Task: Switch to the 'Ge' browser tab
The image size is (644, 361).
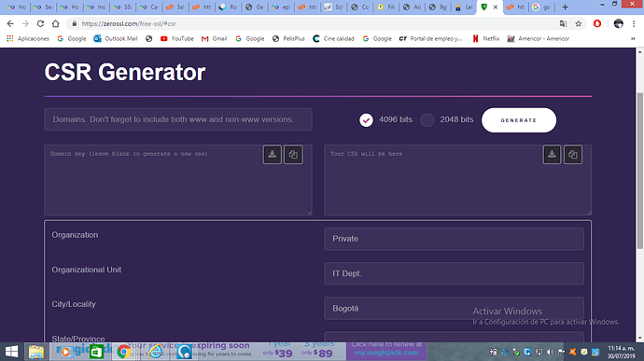Action: (x=254, y=7)
